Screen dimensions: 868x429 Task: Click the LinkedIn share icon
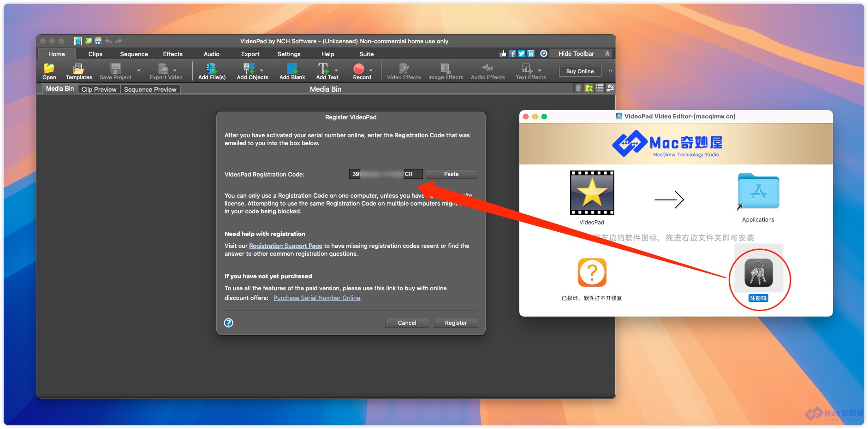click(531, 54)
